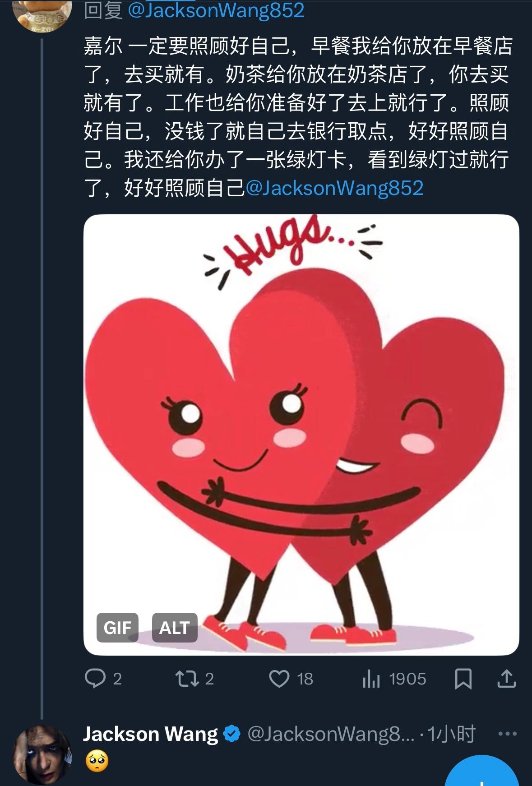Screen dimensions: 532x786
Task: Open the Hugs hearts GIF
Action: pos(301,435)
